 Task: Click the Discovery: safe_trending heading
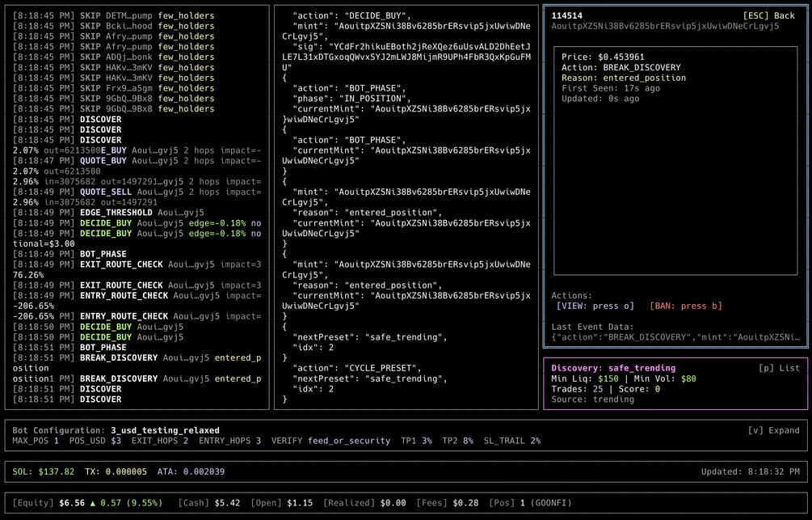tap(613, 368)
